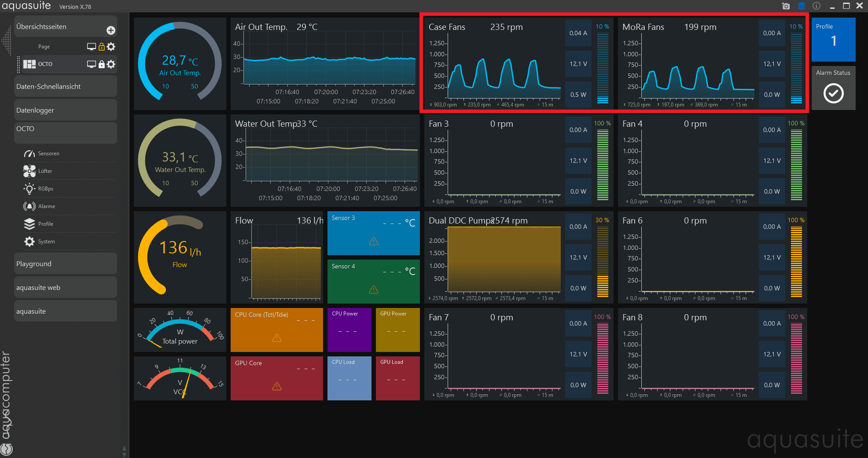Expand the aquasuite web section
The width and height of the screenshot is (868, 458).
[66, 287]
